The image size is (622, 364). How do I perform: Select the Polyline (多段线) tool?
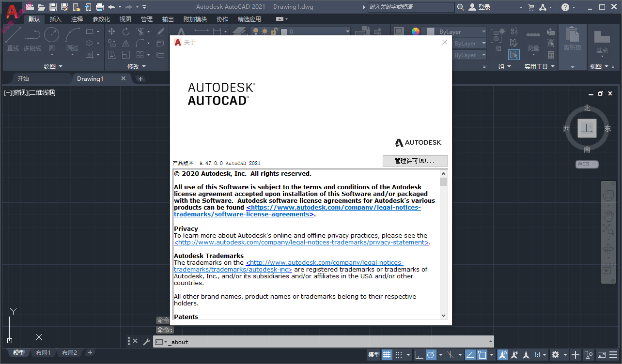32,39
